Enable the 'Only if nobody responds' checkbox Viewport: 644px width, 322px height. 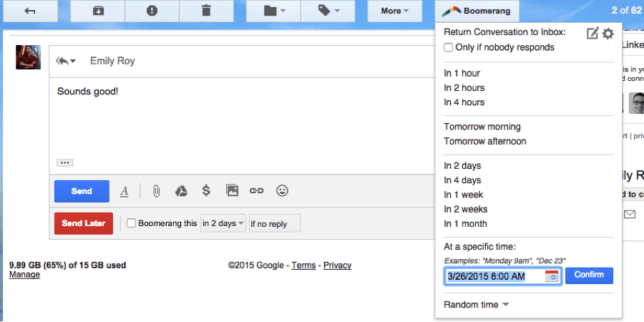(449, 48)
